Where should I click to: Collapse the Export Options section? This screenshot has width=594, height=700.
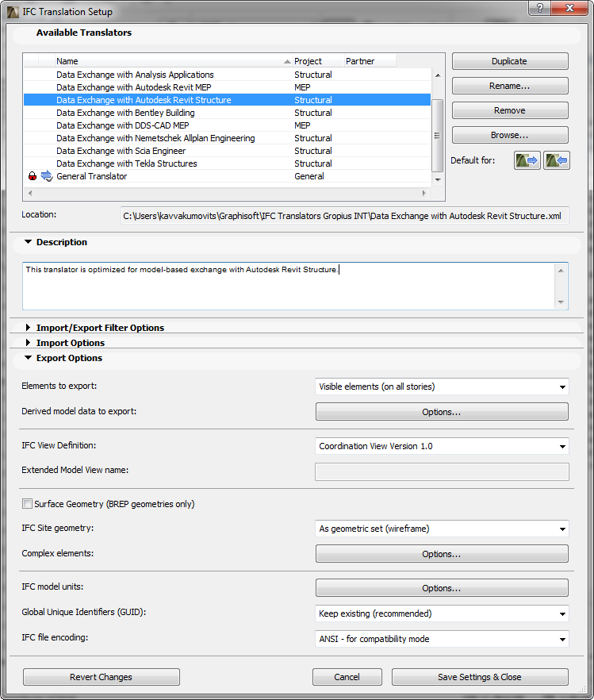click(28, 358)
